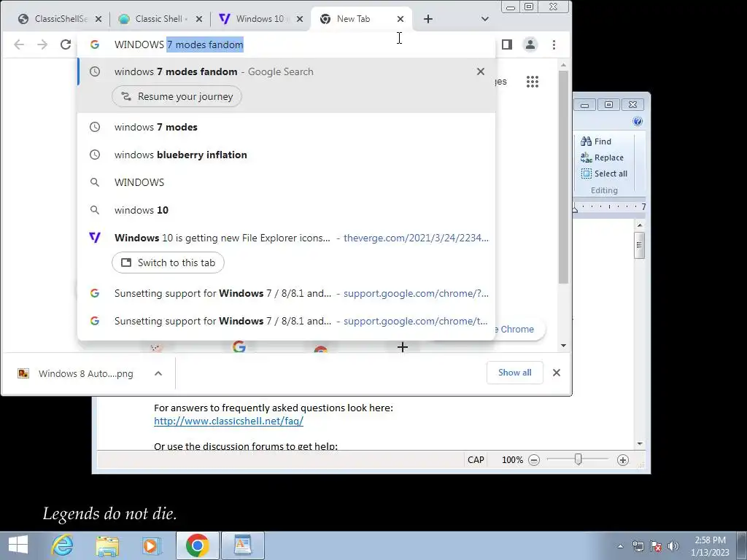
Task: Click 'Show all' downloads button
Action: (514, 373)
